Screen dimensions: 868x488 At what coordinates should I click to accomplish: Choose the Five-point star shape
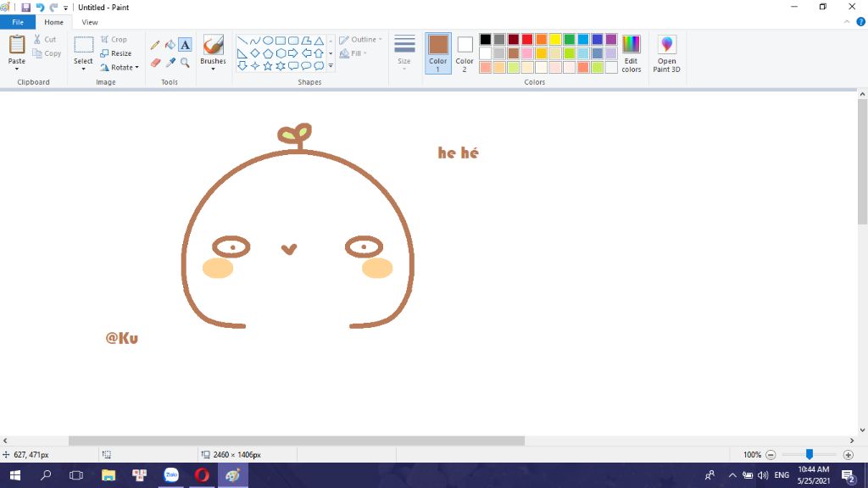tap(267, 66)
